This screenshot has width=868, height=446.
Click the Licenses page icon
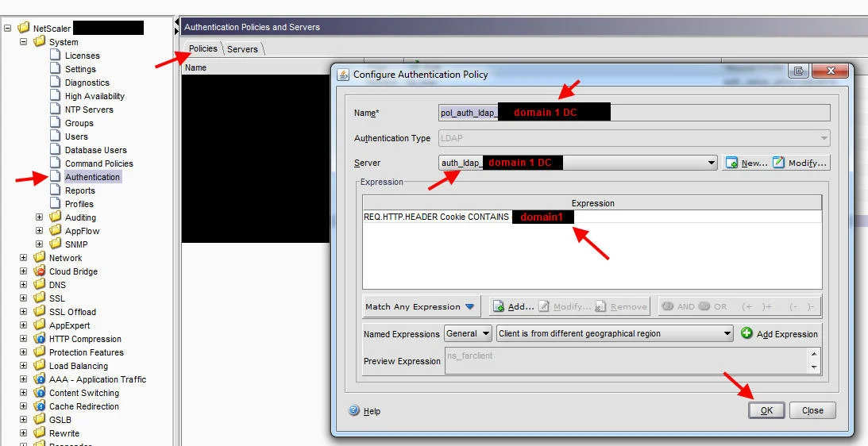point(55,55)
